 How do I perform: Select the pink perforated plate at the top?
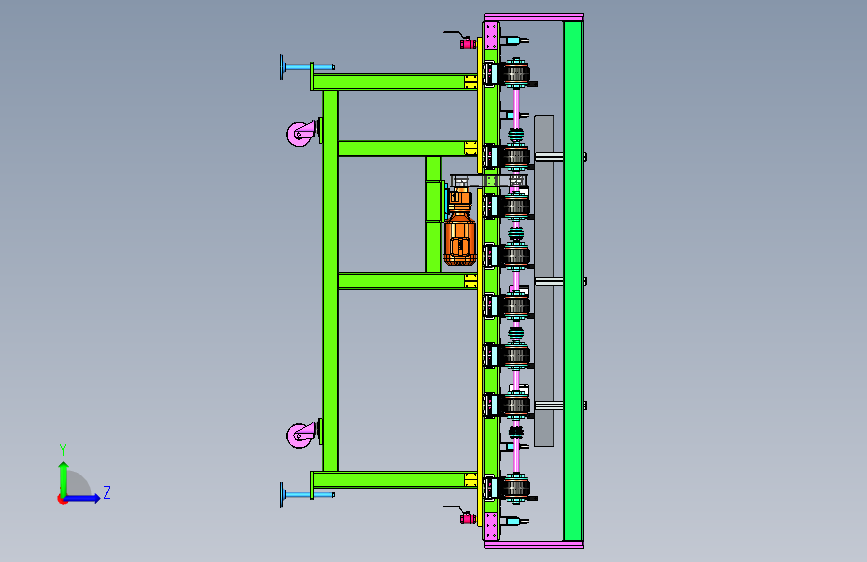point(490,36)
